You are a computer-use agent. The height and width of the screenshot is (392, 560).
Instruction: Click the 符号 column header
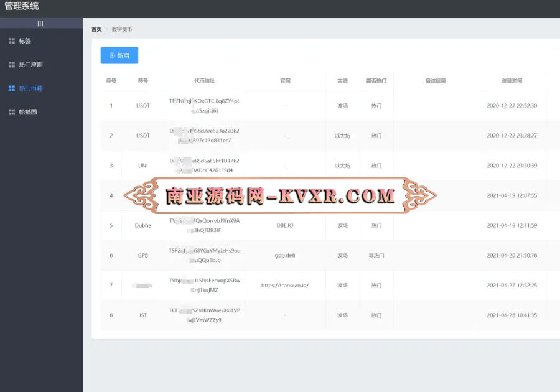pyautogui.click(x=143, y=81)
